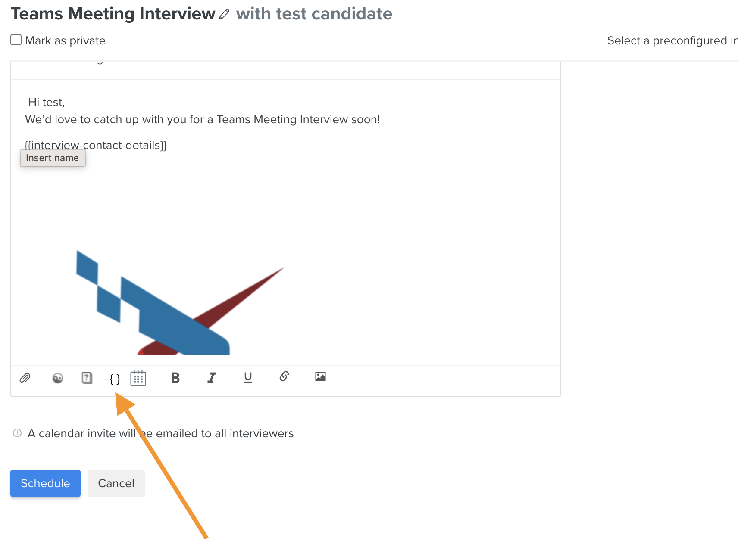Click the calendar invite info icon
738x560 pixels.
tap(17, 433)
